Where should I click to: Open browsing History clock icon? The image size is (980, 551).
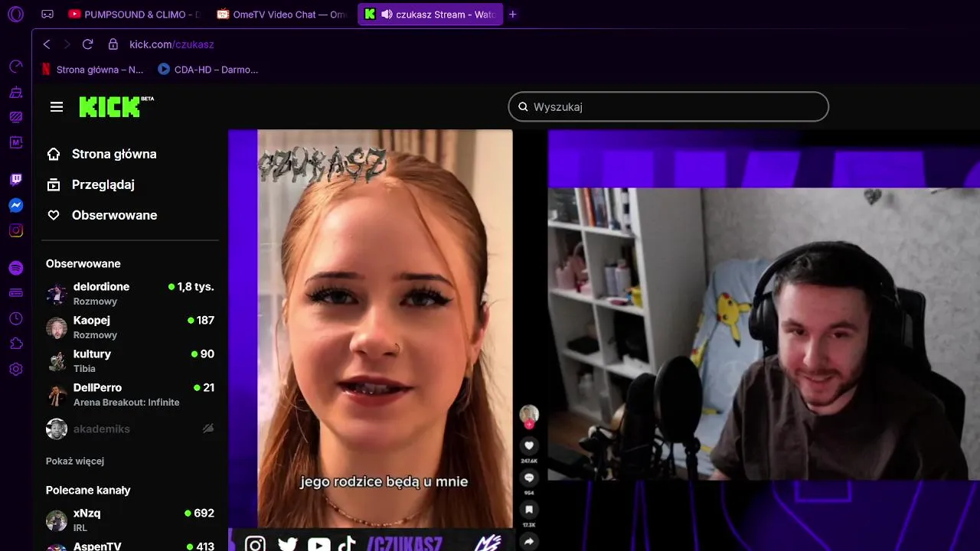pyautogui.click(x=16, y=318)
